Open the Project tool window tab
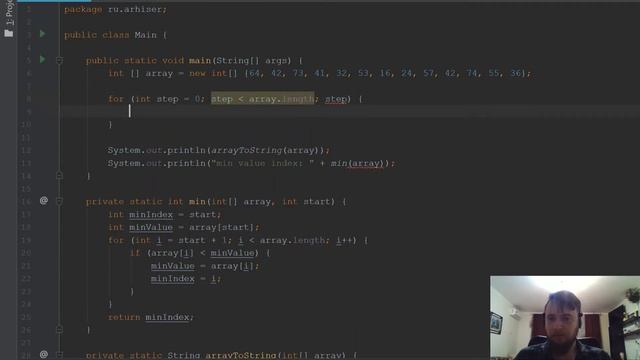Viewport: 640px width, 360px height. [x=9, y=18]
